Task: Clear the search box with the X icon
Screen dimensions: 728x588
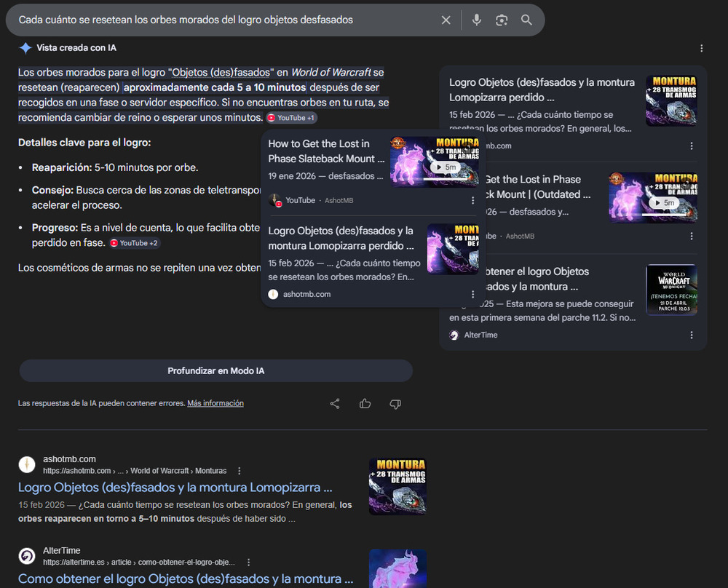Action: coord(446,20)
